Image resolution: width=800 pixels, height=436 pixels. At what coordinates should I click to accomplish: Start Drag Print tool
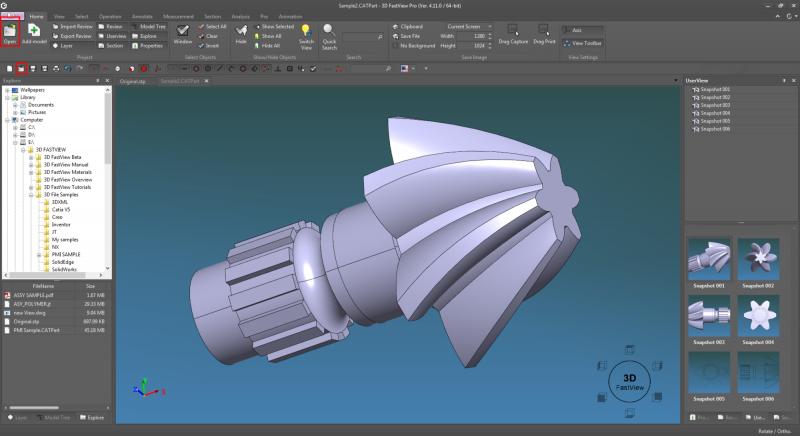(x=544, y=34)
